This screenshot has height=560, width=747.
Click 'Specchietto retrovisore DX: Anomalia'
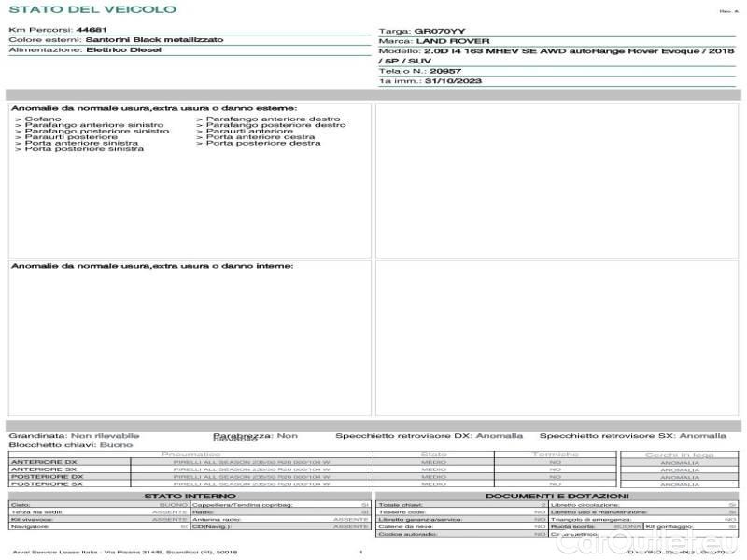tap(429, 435)
